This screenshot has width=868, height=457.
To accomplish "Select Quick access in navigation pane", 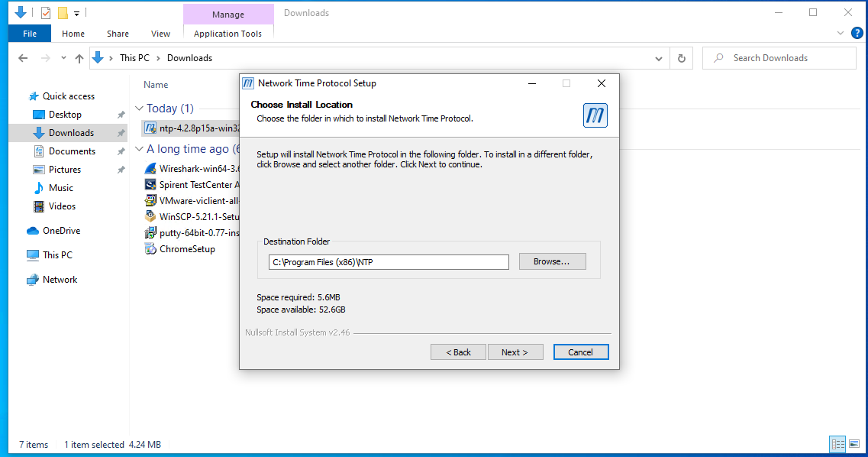I will (x=69, y=96).
